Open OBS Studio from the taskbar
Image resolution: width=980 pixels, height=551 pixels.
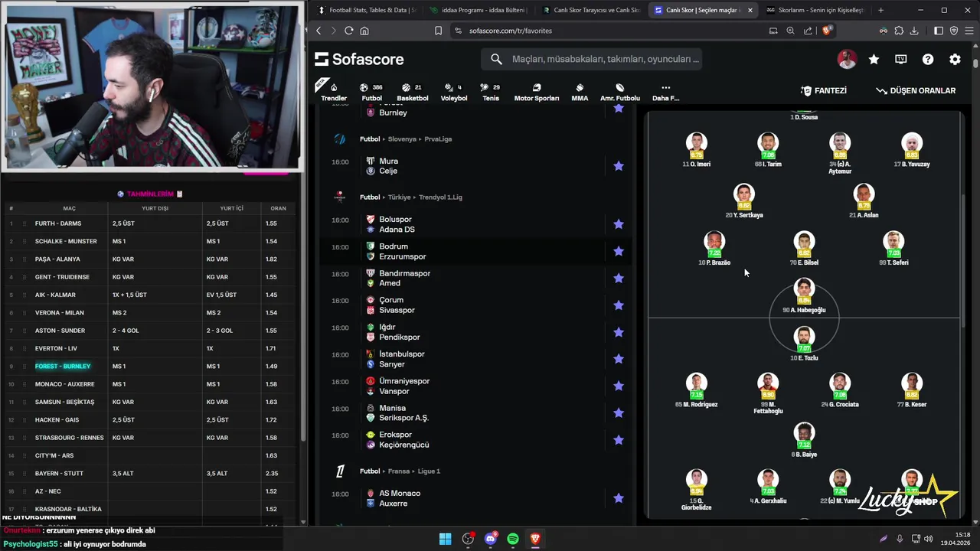pos(468,539)
